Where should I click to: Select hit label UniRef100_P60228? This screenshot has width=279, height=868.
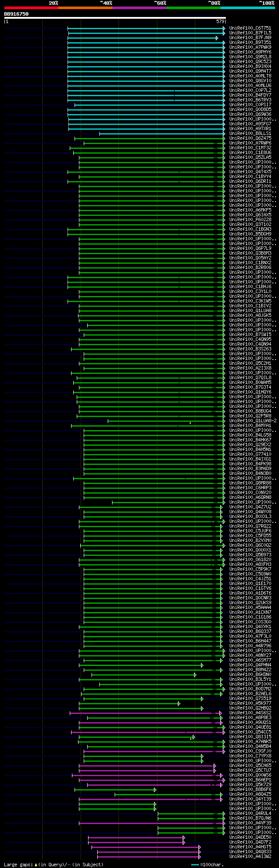250,220
